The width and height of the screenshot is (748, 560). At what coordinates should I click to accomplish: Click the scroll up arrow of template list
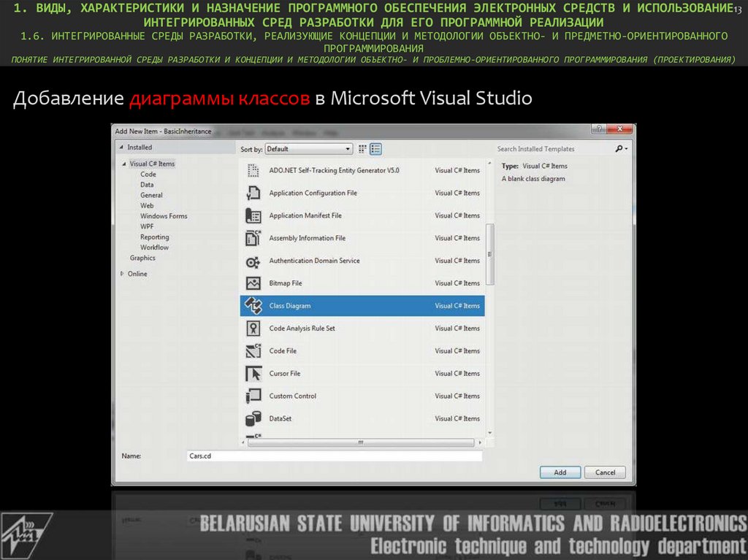coord(490,163)
